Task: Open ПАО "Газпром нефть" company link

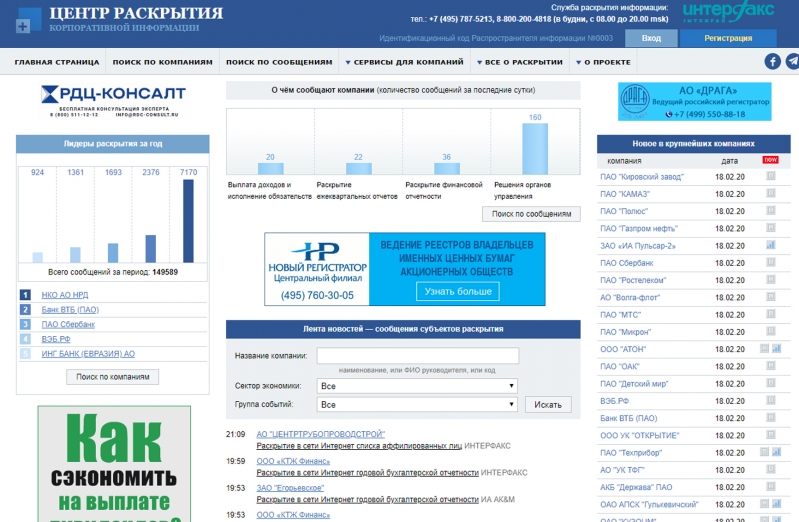Action: click(x=639, y=228)
